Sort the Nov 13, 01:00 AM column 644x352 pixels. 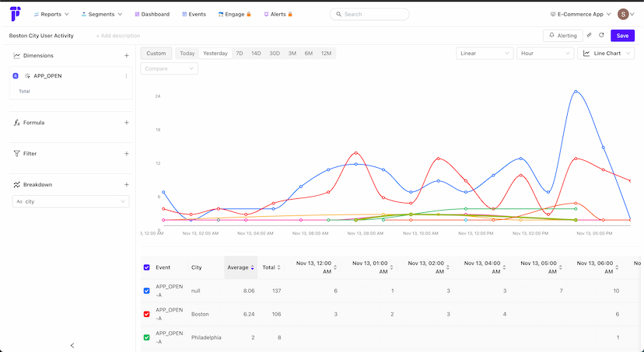[x=391, y=267]
